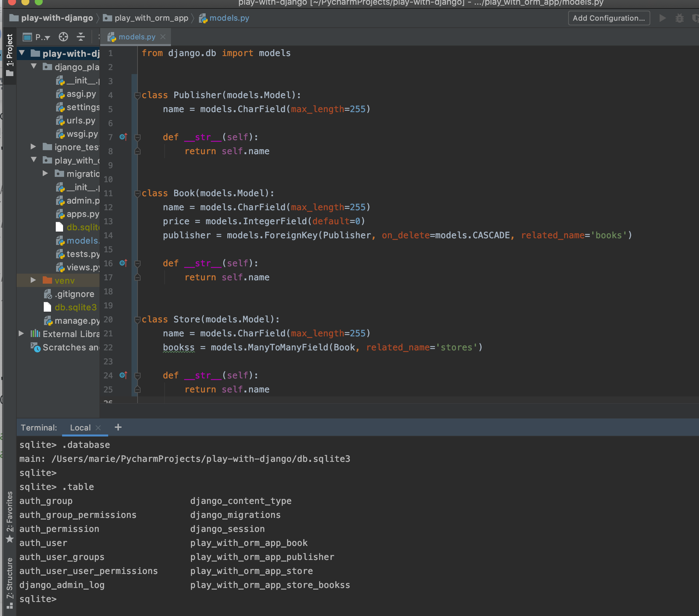Switch to the models.py editor tab
Screen dimensions: 699x616
tap(136, 37)
